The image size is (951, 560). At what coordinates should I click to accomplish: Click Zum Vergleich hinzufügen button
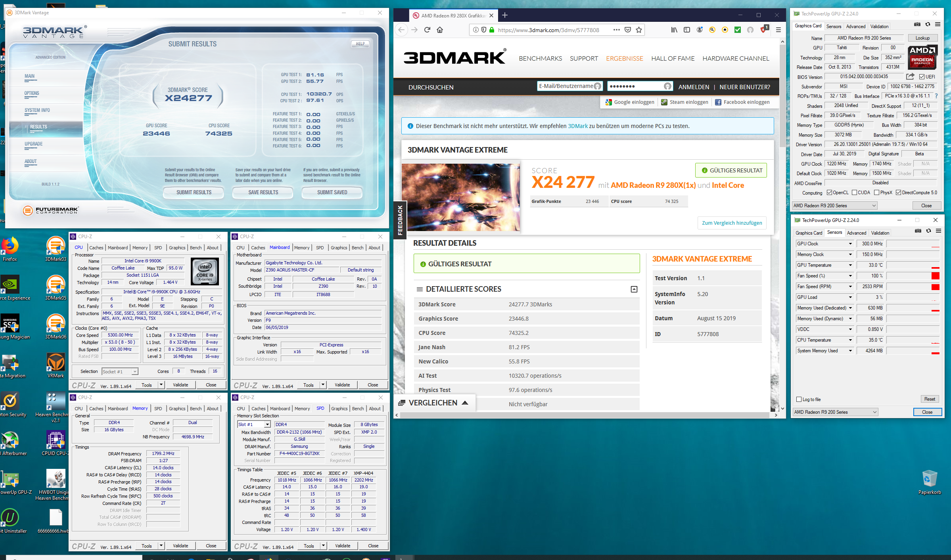pos(732,223)
